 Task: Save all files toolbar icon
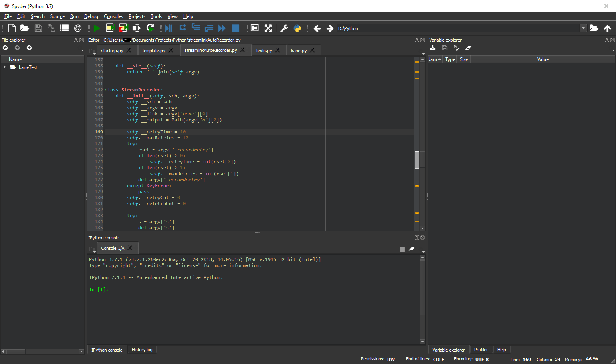click(x=51, y=28)
